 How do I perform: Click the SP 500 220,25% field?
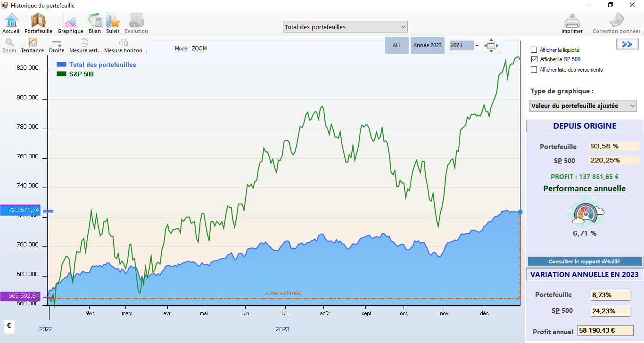[x=614, y=160]
